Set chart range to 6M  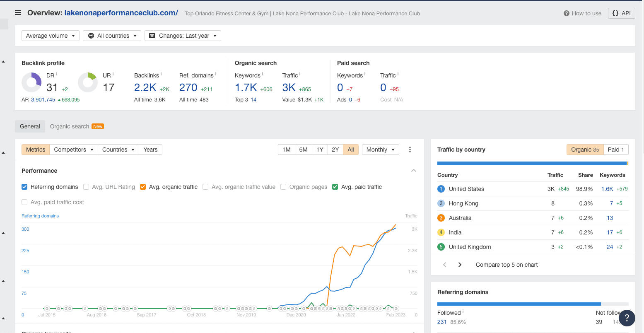pyautogui.click(x=303, y=150)
